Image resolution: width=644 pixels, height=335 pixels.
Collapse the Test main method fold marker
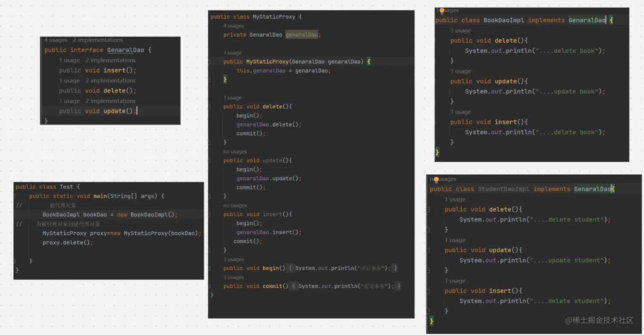click(15, 196)
